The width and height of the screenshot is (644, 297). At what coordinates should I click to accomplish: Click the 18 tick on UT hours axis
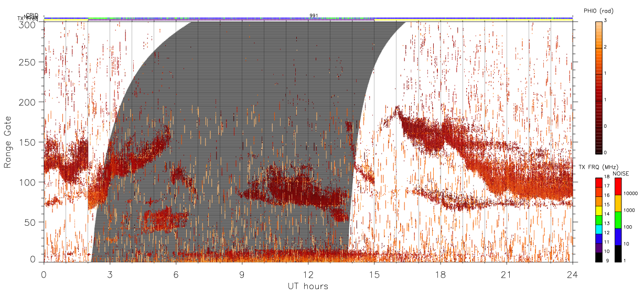pos(440,274)
